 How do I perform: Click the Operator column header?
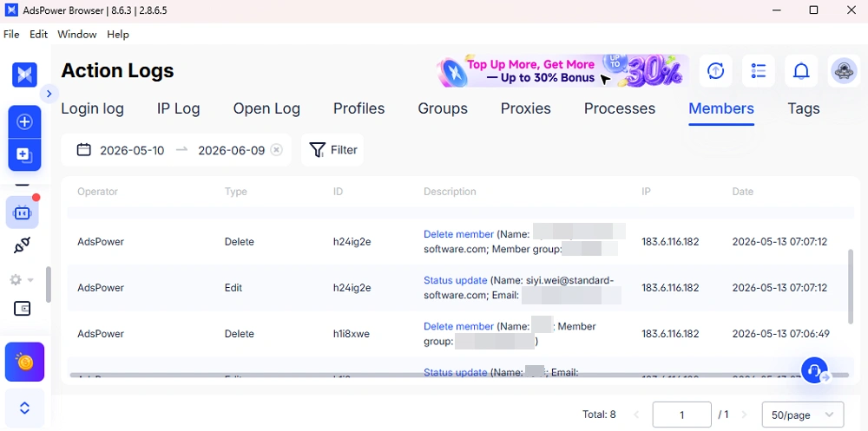(97, 192)
